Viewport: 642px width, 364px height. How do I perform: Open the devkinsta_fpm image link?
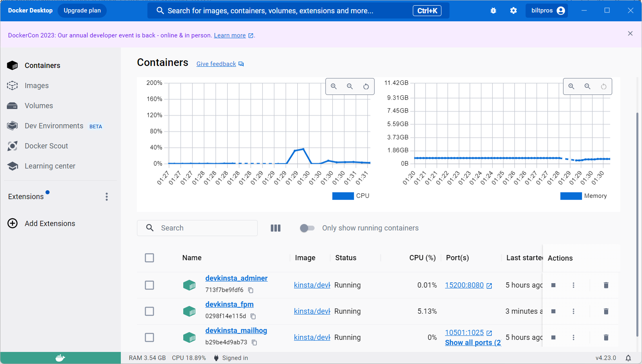click(x=312, y=311)
